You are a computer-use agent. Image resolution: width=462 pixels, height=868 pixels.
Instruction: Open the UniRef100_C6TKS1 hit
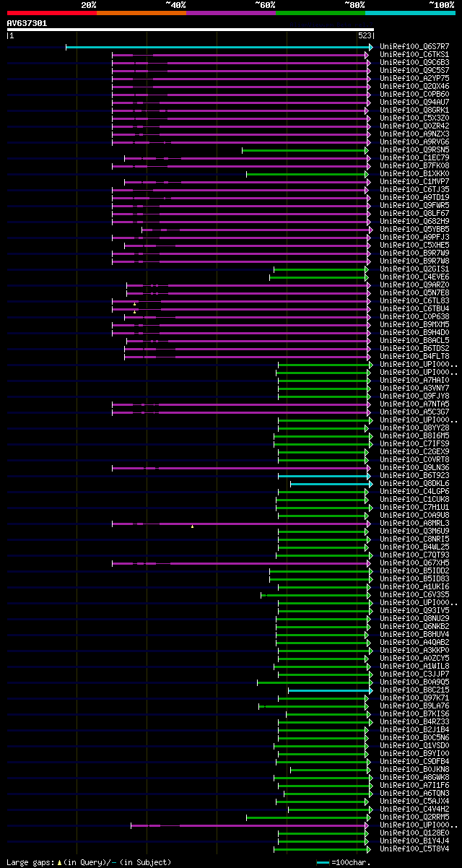(414, 55)
